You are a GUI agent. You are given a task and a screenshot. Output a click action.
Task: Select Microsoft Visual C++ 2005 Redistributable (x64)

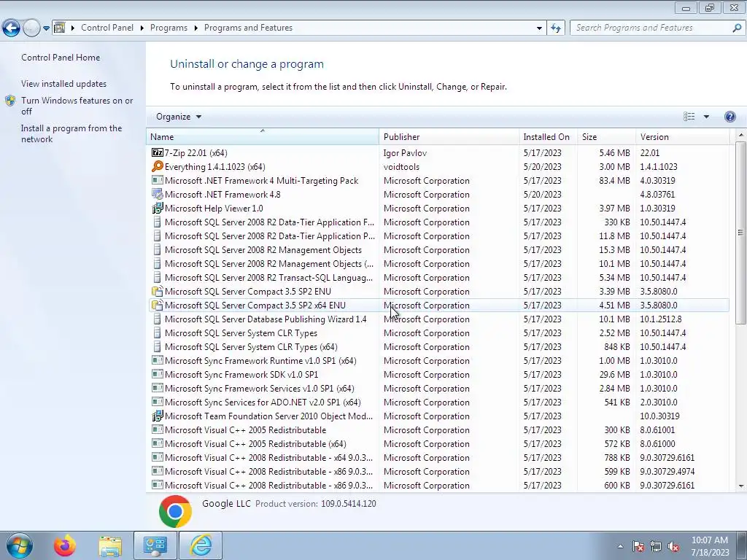(438, 444)
